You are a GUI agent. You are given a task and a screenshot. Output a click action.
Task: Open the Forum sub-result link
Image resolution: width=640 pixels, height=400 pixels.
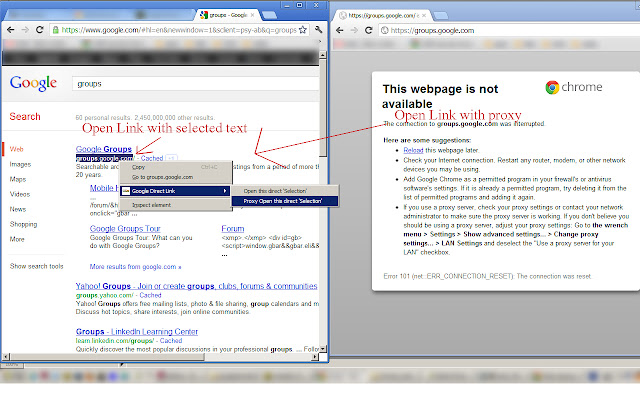click(x=233, y=229)
